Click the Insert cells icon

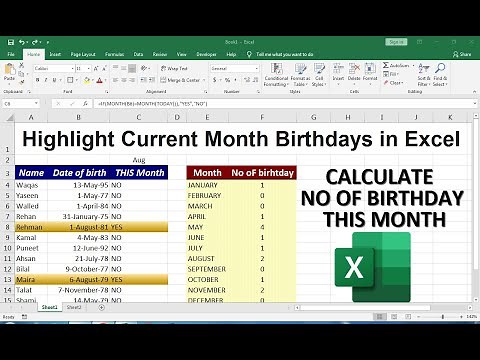[x=338, y=69]
